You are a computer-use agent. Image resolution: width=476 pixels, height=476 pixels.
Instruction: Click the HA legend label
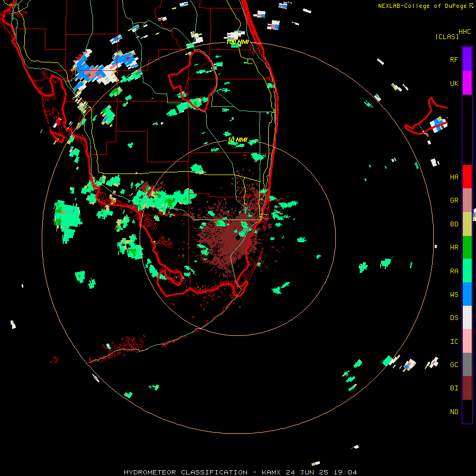(454, 177)
